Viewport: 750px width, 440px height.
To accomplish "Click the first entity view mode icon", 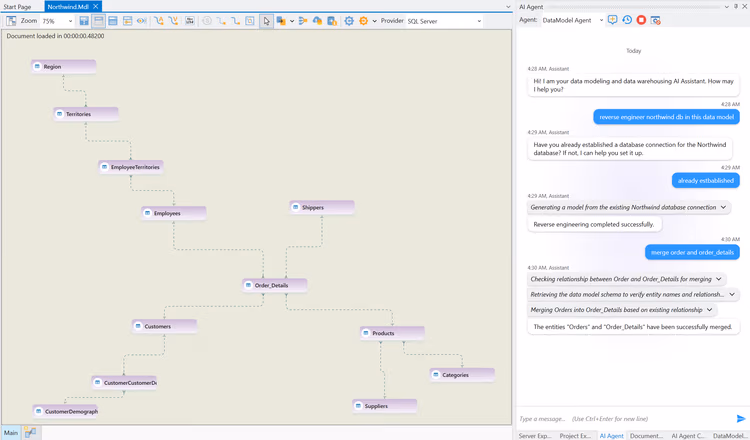I will (84, 21).
